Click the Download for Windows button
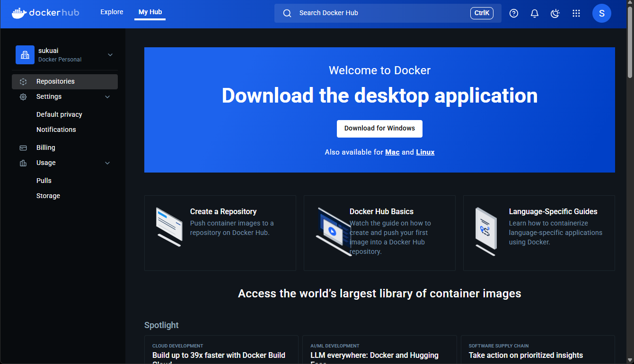 pyautogui.click(x=379, y=129)
